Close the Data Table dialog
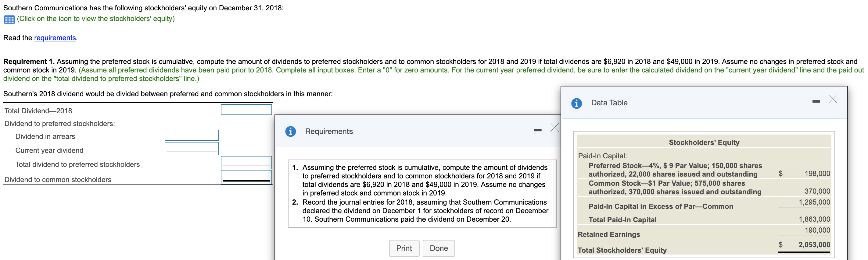This screenshot has width=868, height=260. click(833, 99)
